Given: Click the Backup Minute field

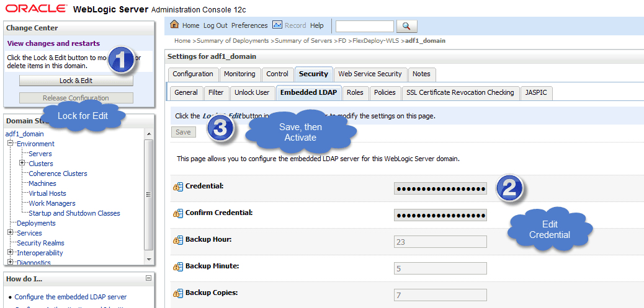Looking at the screenshot, I should click(x=441, y=268).
